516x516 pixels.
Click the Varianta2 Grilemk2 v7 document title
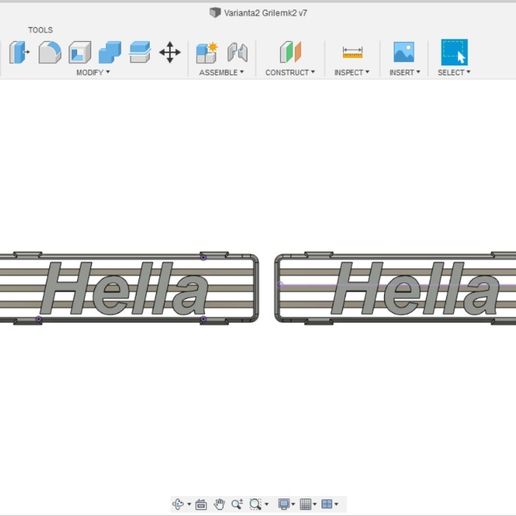pos(265,13)
